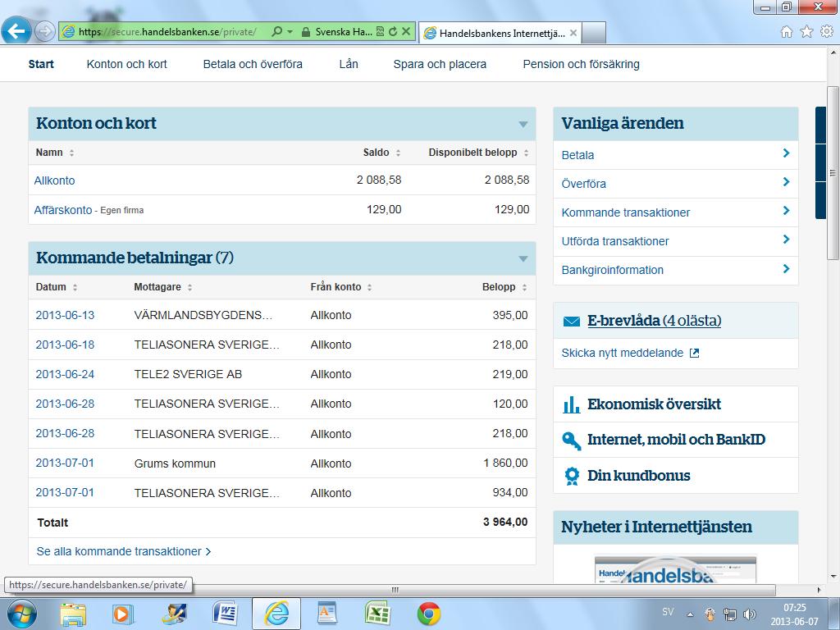
Task: Click the browser forward arrow button
Action: (x=45, y=32)
